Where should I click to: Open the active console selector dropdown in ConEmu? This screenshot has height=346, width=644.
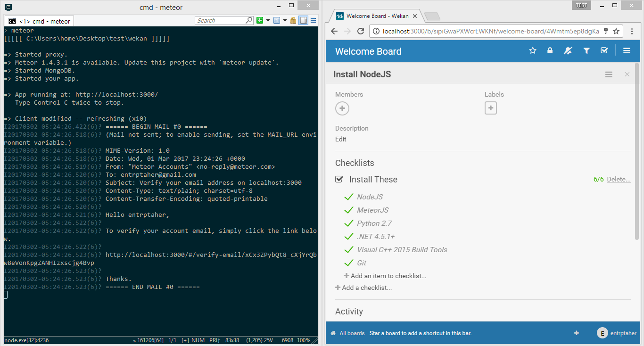tap(285, 20)
